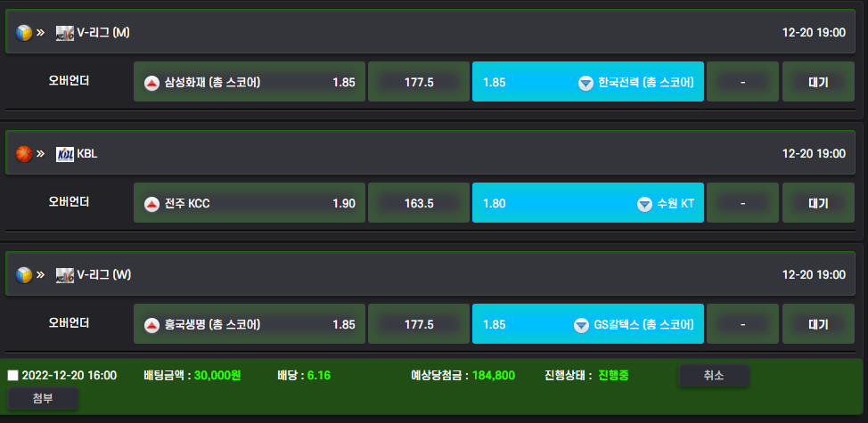Click the 대기 status in 삼성화재 row
Viewport: 868px width, 423px height.
pyautogui.click(x=818, y=81)
